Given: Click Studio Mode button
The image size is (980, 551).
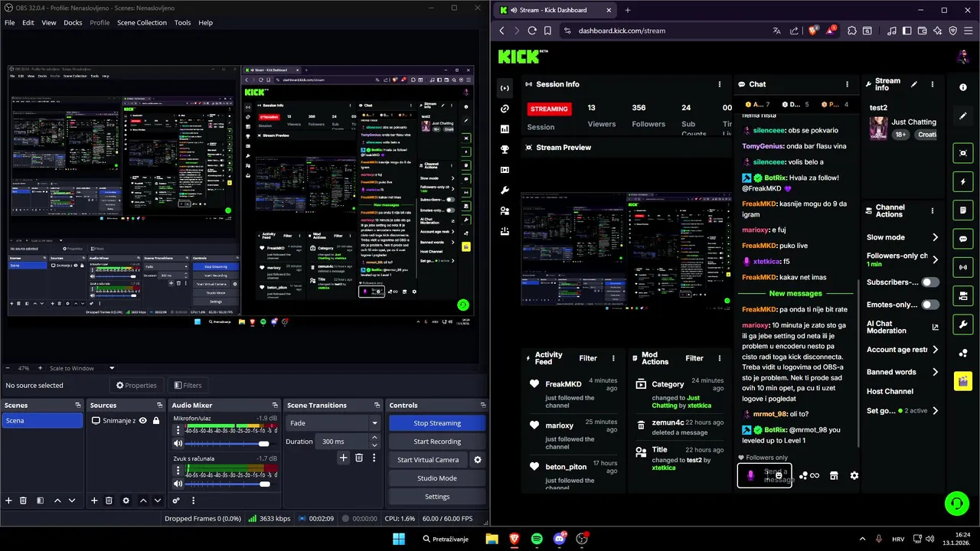Looking at the screenshot, I should [437, 478].
